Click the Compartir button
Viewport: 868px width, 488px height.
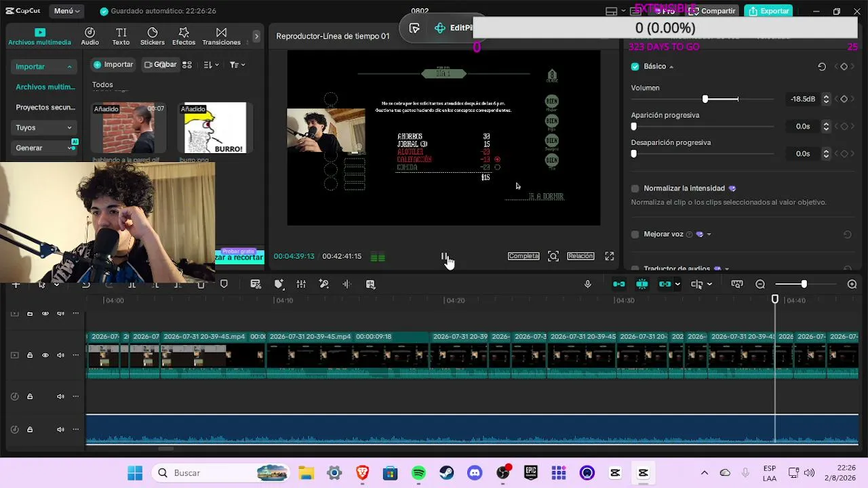(x=713, y=11)
